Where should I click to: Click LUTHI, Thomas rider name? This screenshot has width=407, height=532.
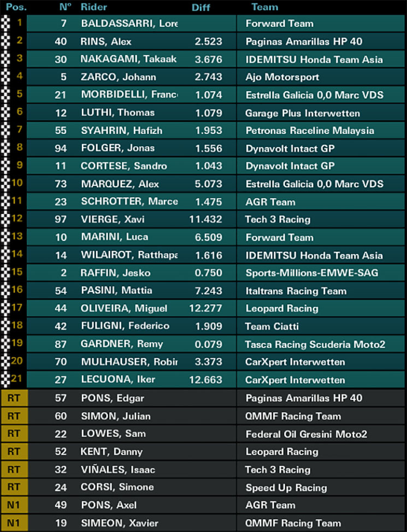pyautogui.click(x=118, y=113)
